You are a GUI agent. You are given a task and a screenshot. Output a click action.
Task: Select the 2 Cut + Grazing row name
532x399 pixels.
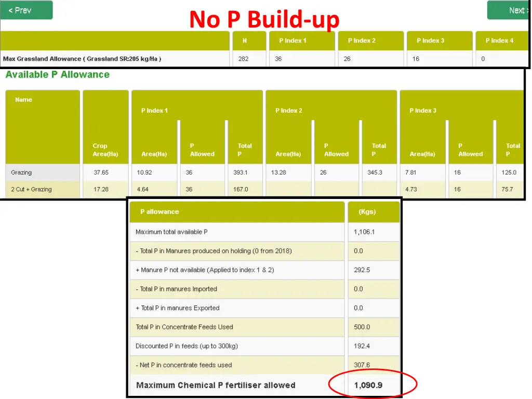coord(31,189)
